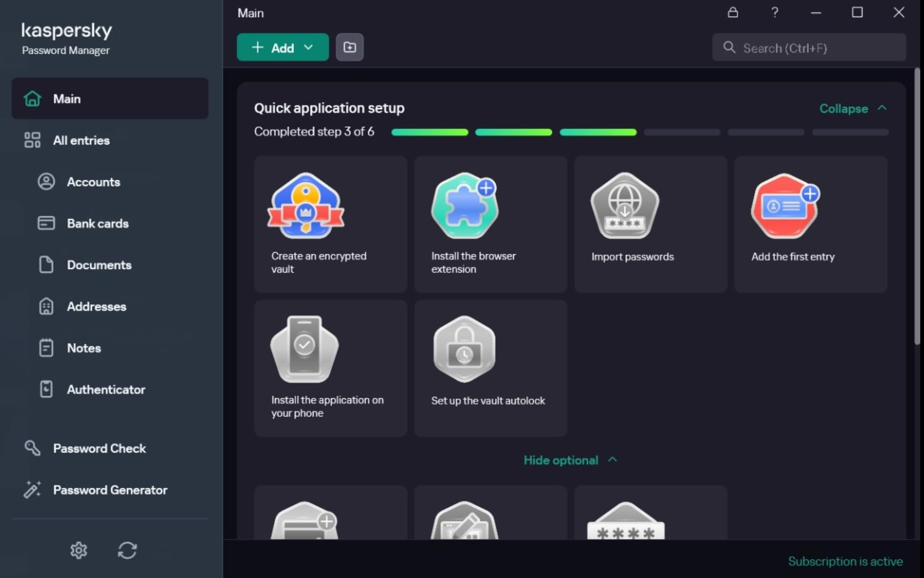This screenshot has width=924, height=578.
Task: Open the Password Generator
Action: 109,490
